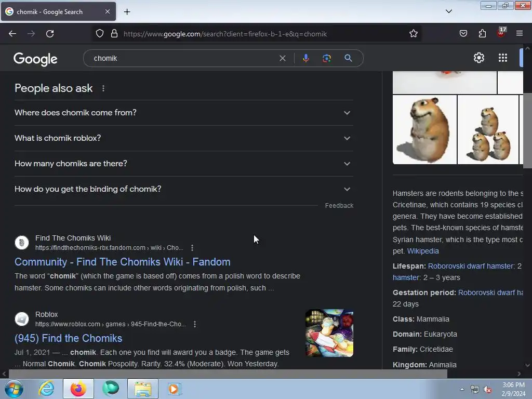532x399 pixels.
Task: Start a voice search with microphone
Action: coord(305,58)
